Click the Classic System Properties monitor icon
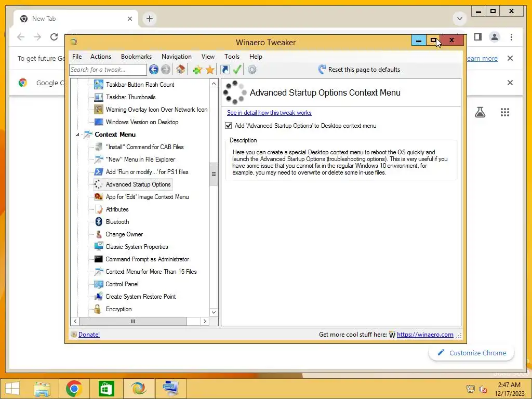 point(99,246)
